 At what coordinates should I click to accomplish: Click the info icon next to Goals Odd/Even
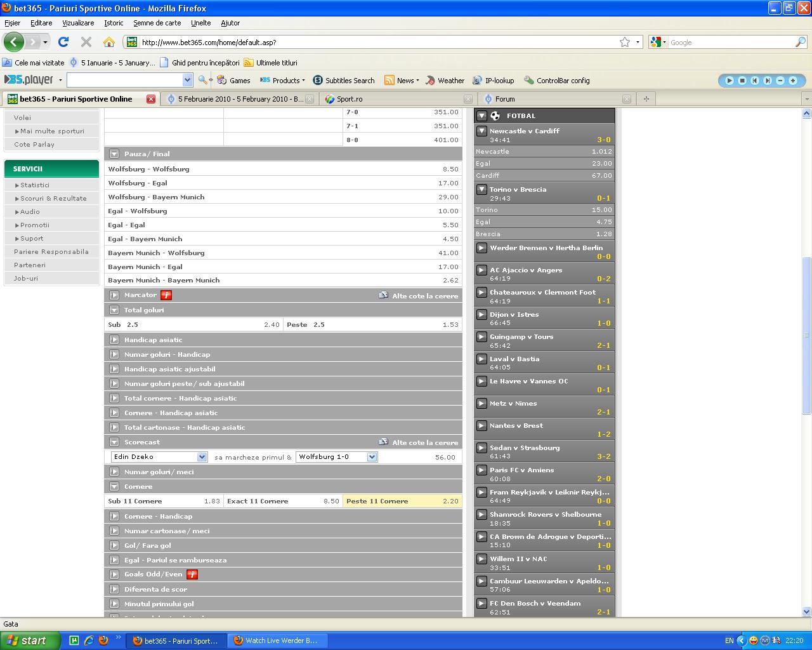pos(192,574)
